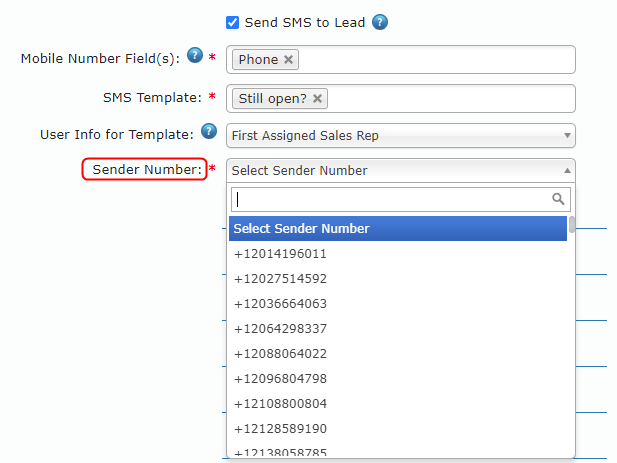The width and height of the screenshot is (617, 463).
Task: Select sender number +12036664063
Action: pos(398,304)
